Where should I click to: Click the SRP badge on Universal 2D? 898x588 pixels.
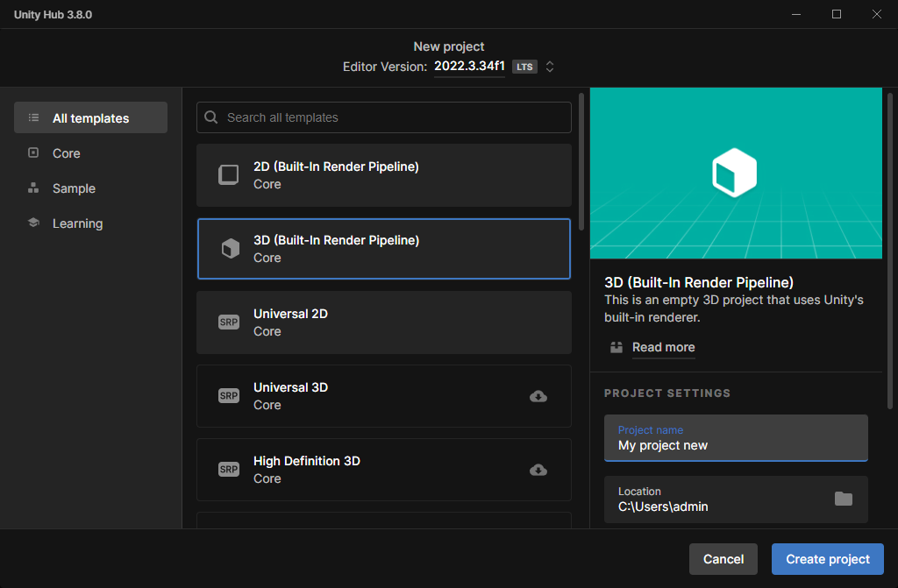point(229,322)
